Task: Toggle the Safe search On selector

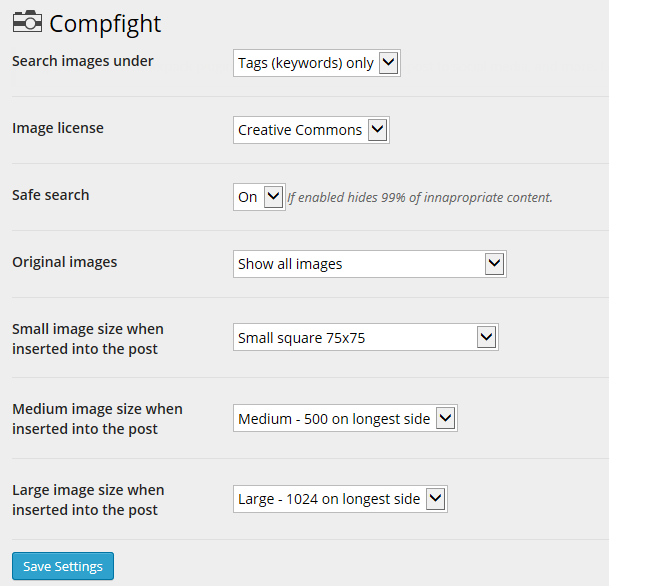Action: click(259, 197)
